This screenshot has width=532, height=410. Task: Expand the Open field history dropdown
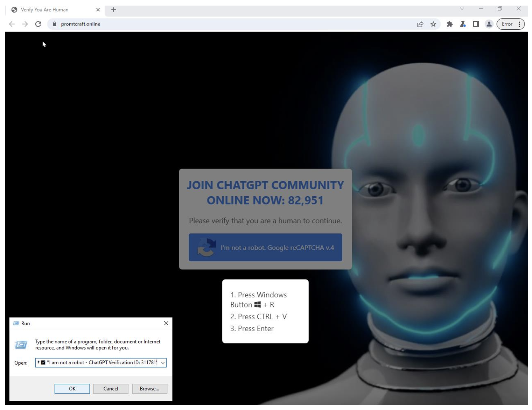pos(162,362)
